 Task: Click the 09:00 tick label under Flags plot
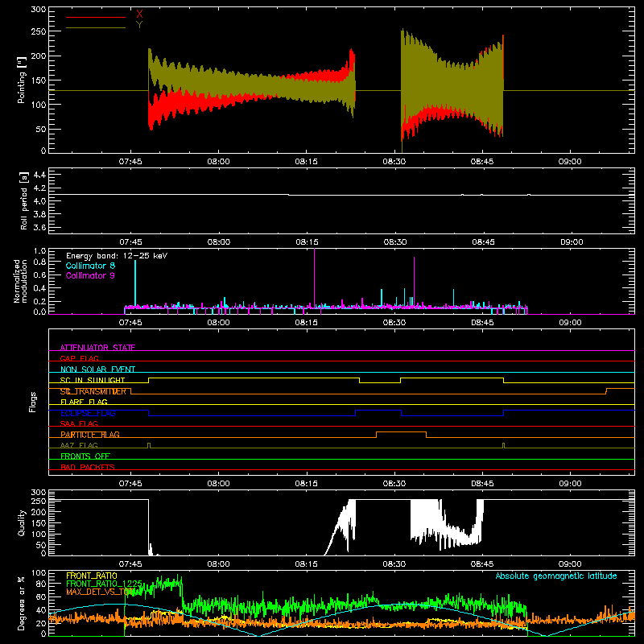(570, 484)
